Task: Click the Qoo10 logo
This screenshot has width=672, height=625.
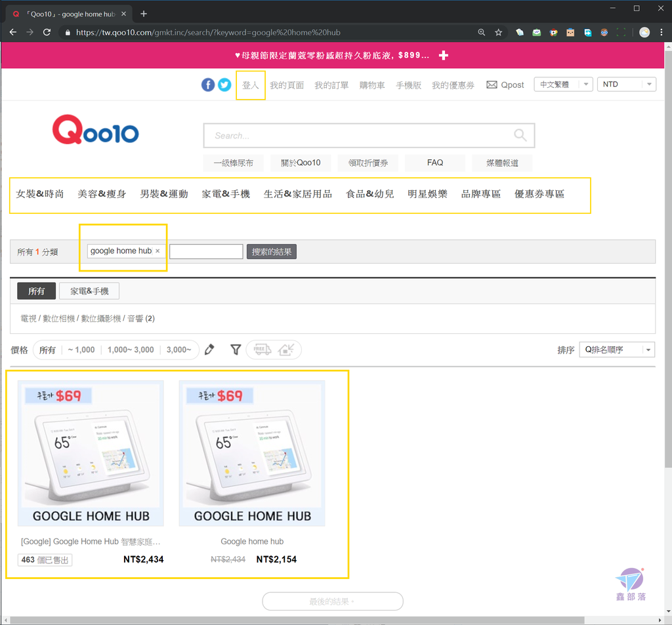Action: (x=96, y=129)
